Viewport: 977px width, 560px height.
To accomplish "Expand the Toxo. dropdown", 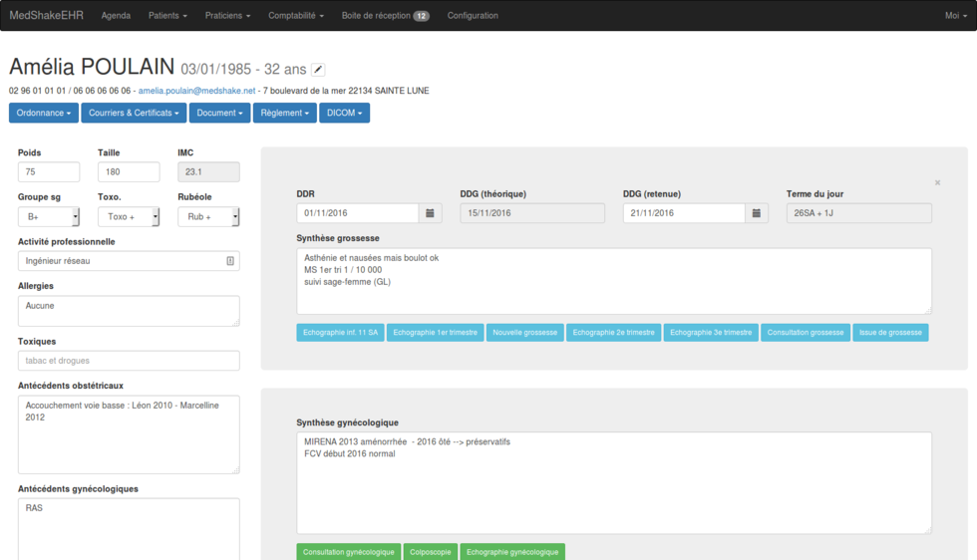I will pyautogui.click(x=129, y=217).
